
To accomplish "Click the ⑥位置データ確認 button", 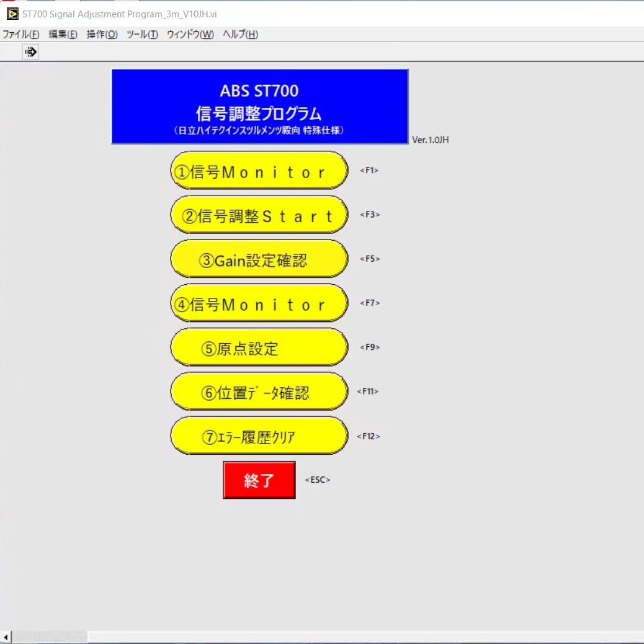I will coord(259,392).
